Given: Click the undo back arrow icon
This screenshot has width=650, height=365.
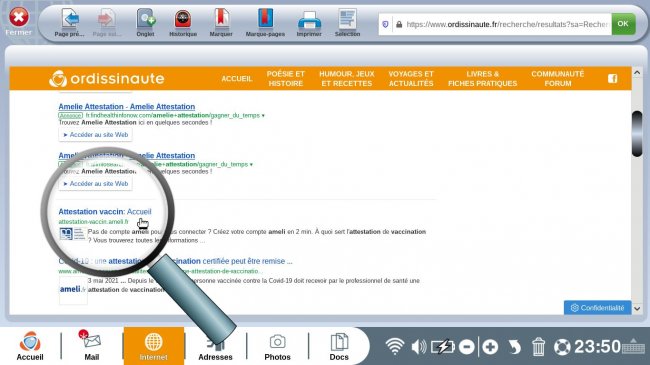Looking at the screenshot, I should pos(514,346).
